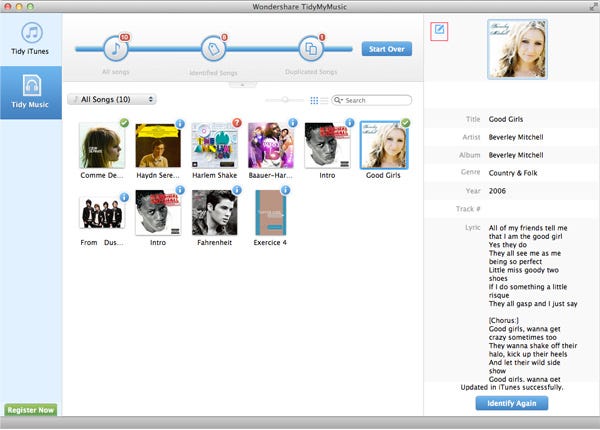Image resolution: width=600 pixels, height=430 pixels.
Task: Click the Identify Again button
Action: coord(512,403)
